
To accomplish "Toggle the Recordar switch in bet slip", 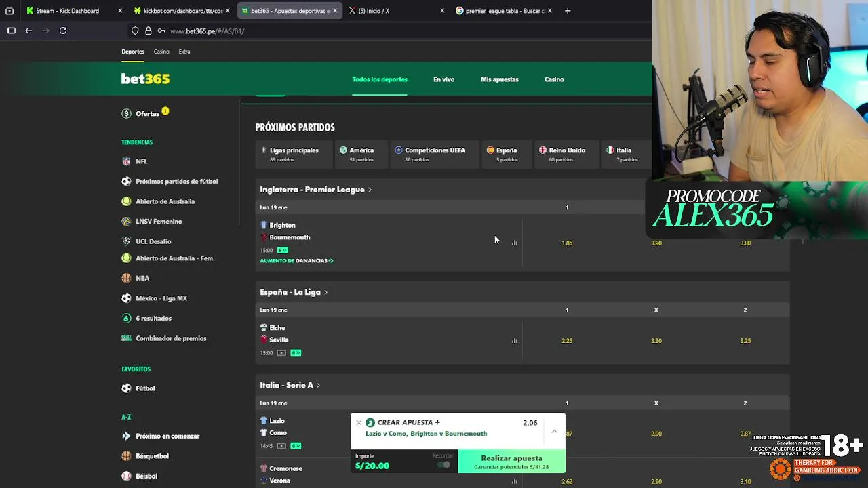I will 443,465.
